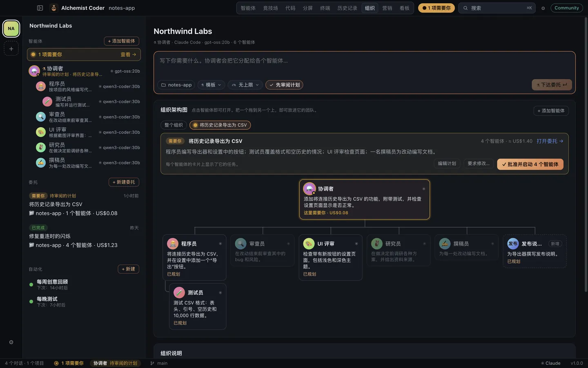Add a new workspace with plus icon
This screenshot has width=588, height=368.
point(11,49)
